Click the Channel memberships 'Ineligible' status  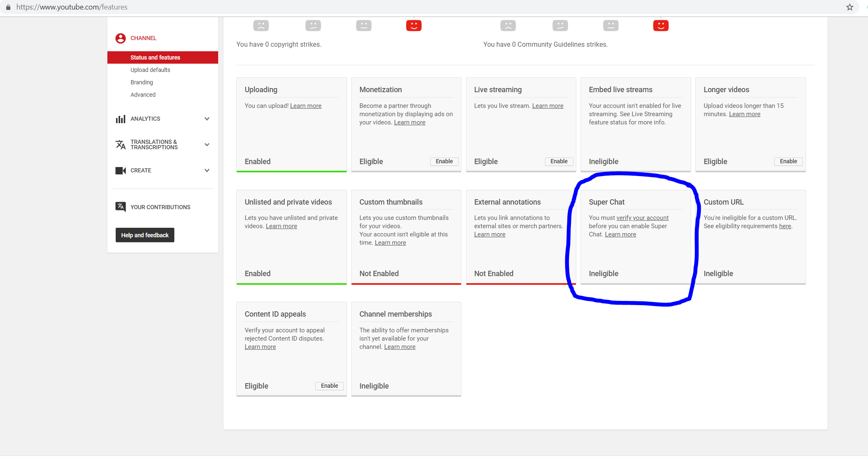pyautogui.click(x=374, y=386)
